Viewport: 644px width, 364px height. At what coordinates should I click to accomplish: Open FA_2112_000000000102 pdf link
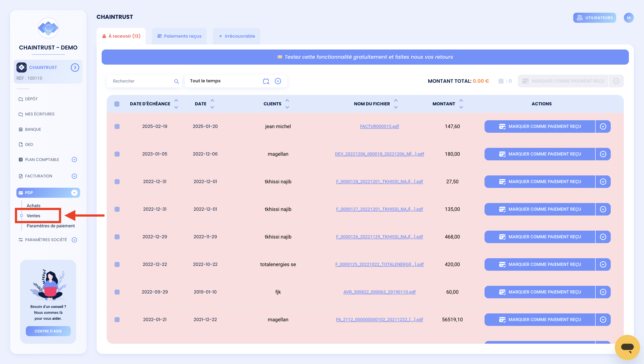[x=379, y=320]
